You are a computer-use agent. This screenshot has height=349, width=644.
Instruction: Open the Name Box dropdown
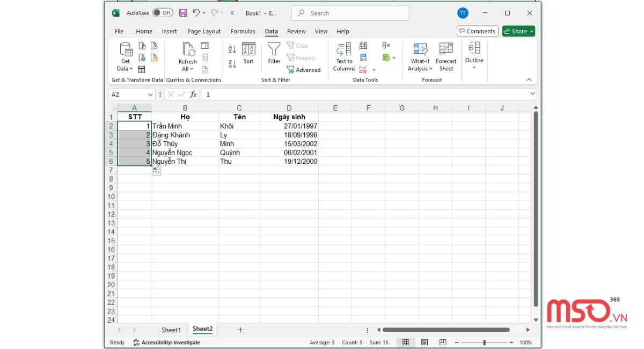(150, 94)
